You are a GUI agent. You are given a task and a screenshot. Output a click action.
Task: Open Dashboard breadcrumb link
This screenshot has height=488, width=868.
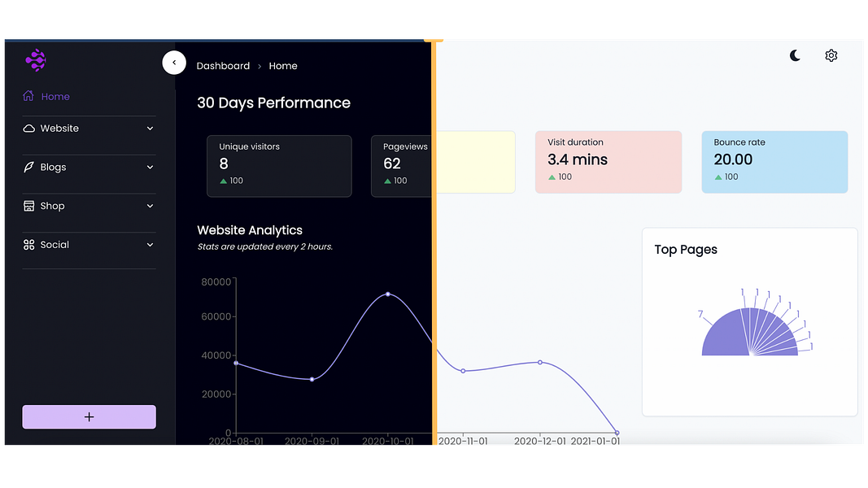[223, 66]
